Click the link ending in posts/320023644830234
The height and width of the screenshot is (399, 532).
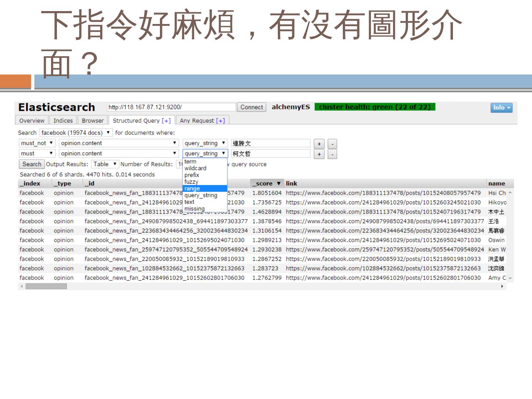[x=385, y=231]
